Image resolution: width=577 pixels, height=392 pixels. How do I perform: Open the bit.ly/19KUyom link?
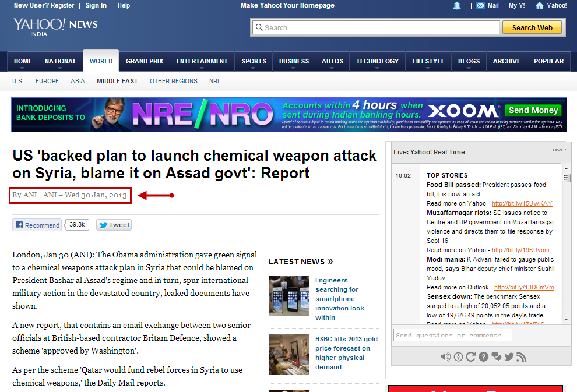click(x=520, y=250)
